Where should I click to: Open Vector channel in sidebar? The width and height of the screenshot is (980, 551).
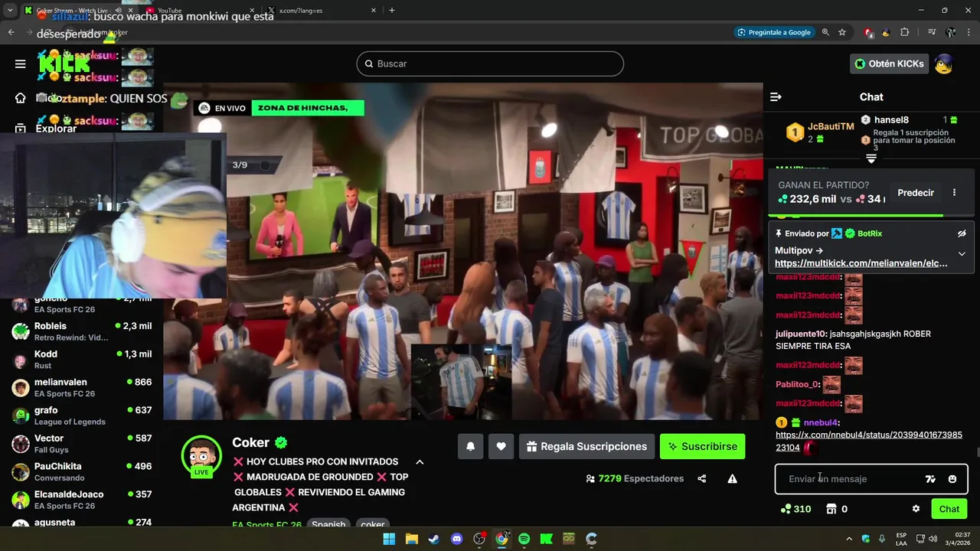(x=81, y=444)
